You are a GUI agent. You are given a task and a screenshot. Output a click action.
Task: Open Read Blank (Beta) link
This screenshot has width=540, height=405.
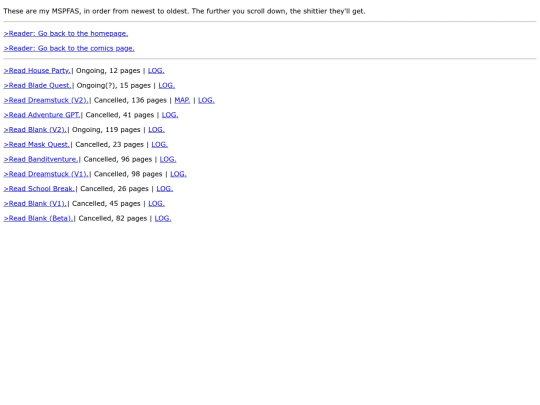point(39,218)
